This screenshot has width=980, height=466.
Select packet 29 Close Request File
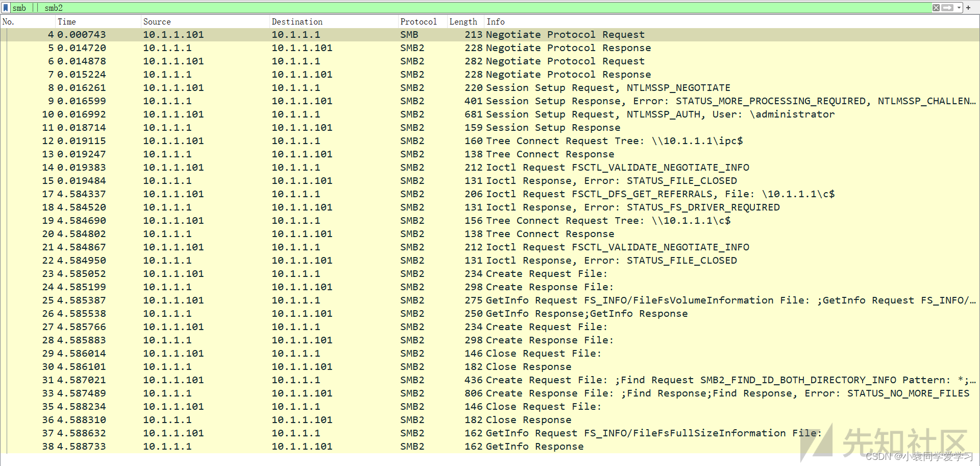(490, 354)
